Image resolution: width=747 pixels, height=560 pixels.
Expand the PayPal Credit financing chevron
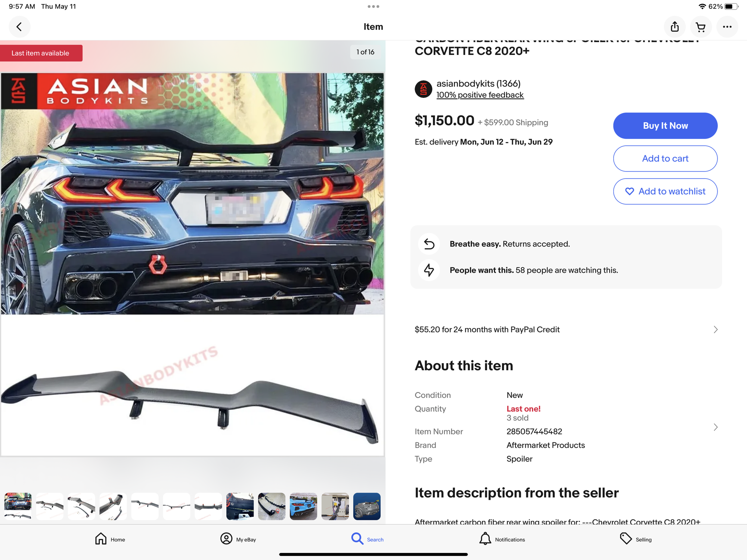point(715,329)
